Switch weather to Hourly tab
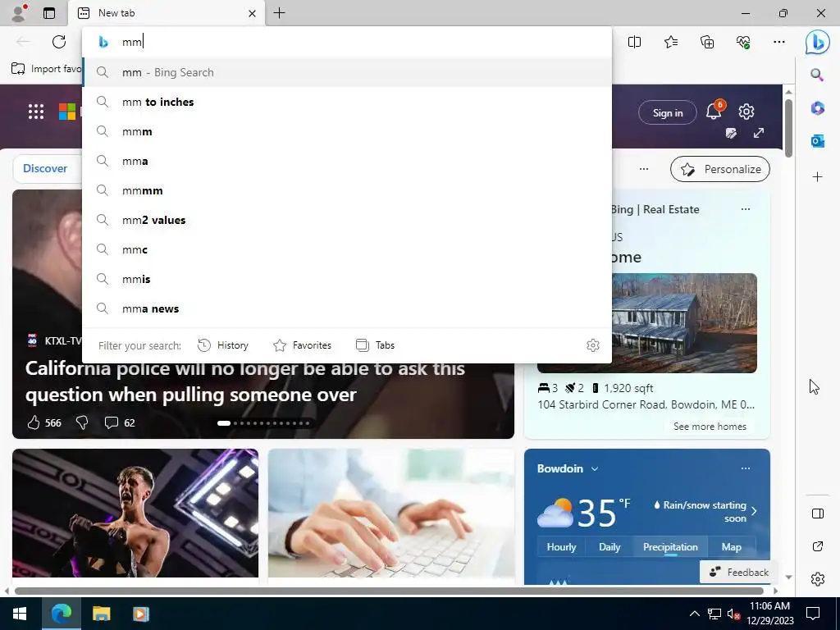 pos(561,547)
